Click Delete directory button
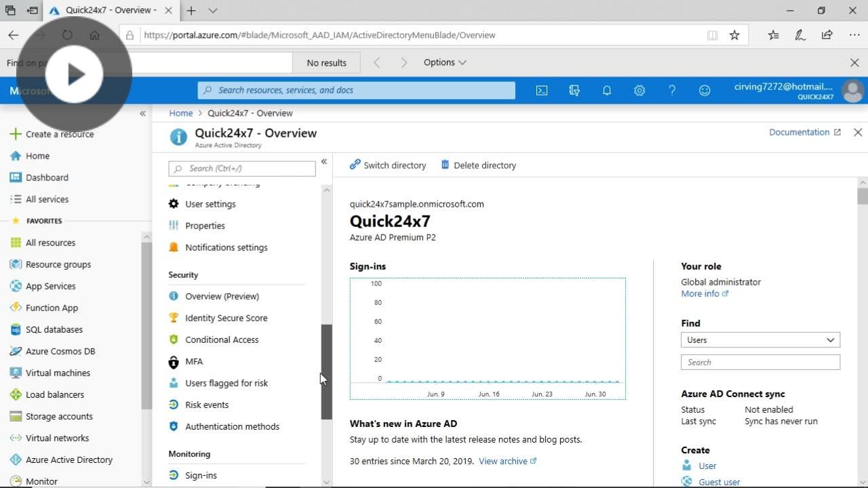This screenshot has height=488, width=868. pos(479,165)
